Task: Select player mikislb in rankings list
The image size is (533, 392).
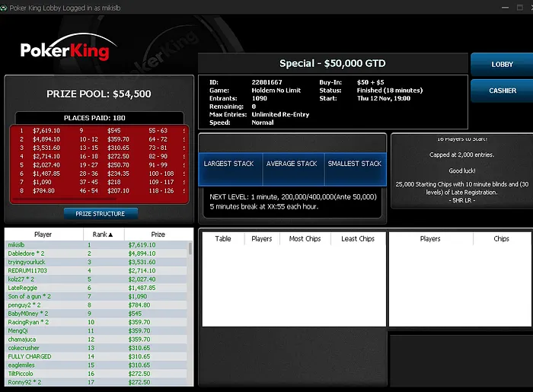Action: pyautogui.click(x=17, y=245)
